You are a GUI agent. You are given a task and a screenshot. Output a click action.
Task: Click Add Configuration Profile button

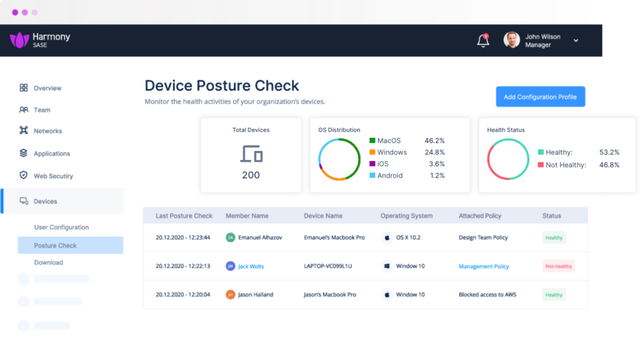pos(540,97)
